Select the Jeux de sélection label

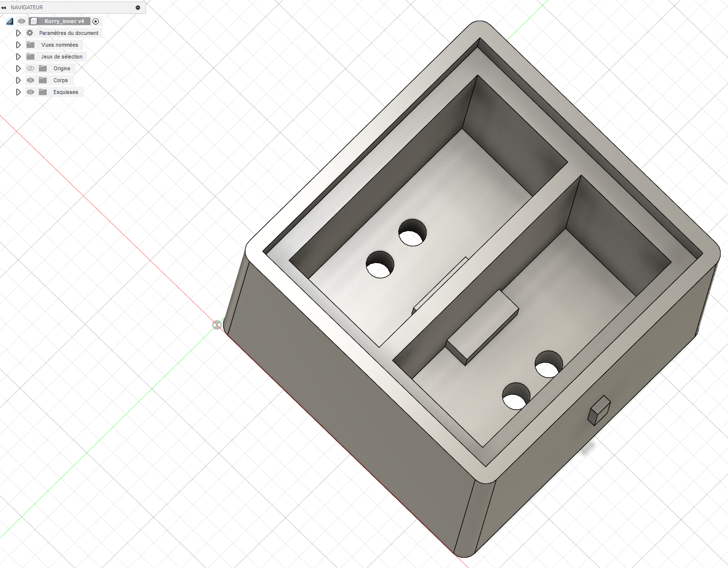(62, 57)
